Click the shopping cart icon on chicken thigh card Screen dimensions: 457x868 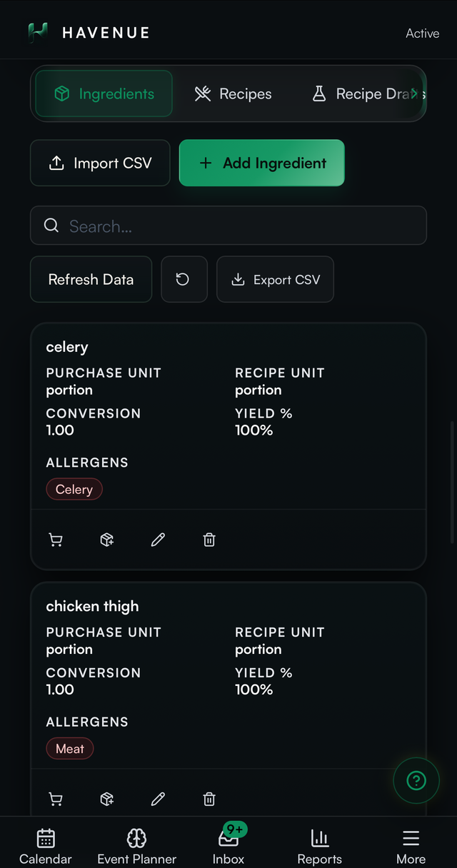point(56,799)
